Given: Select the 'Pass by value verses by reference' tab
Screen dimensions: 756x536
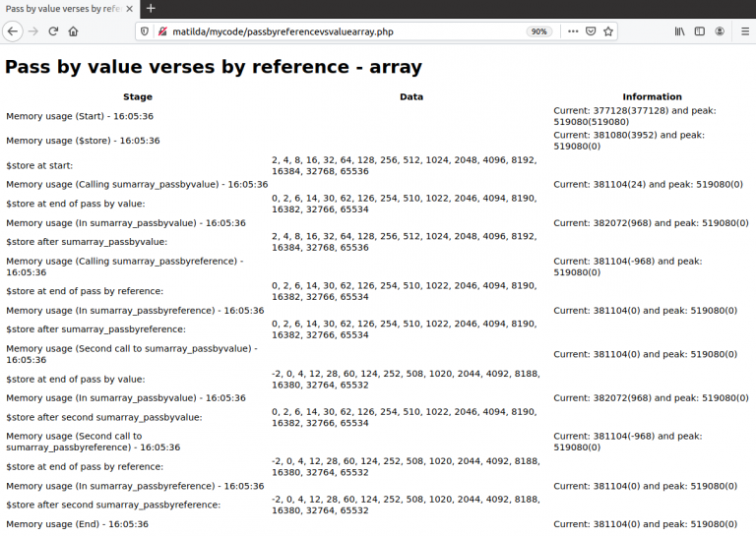Looking at the screenshot, I should pyautogui.click(x=70, y=9).
